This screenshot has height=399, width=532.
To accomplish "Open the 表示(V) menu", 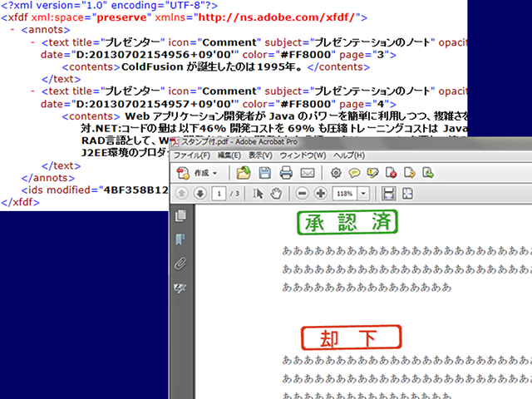I will click(x=260, y=155).
